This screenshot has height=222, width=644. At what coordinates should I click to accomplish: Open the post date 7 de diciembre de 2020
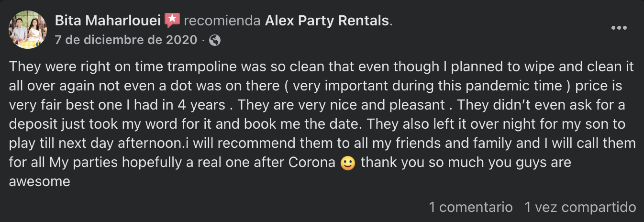coord(126,40)
